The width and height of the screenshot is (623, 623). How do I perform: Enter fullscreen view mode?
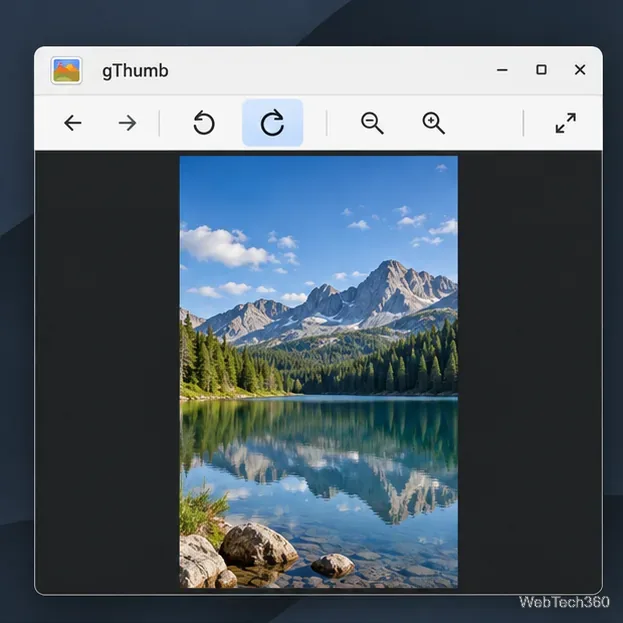[566, 123]
